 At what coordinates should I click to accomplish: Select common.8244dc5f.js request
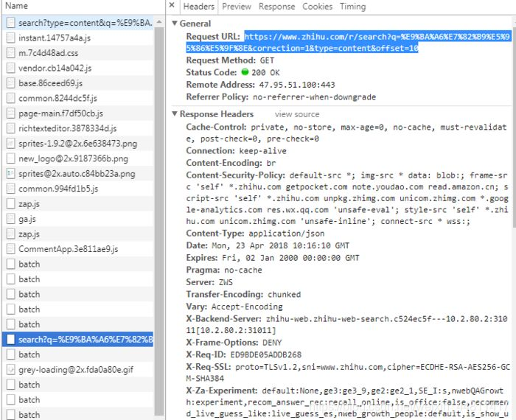point(78,98)
